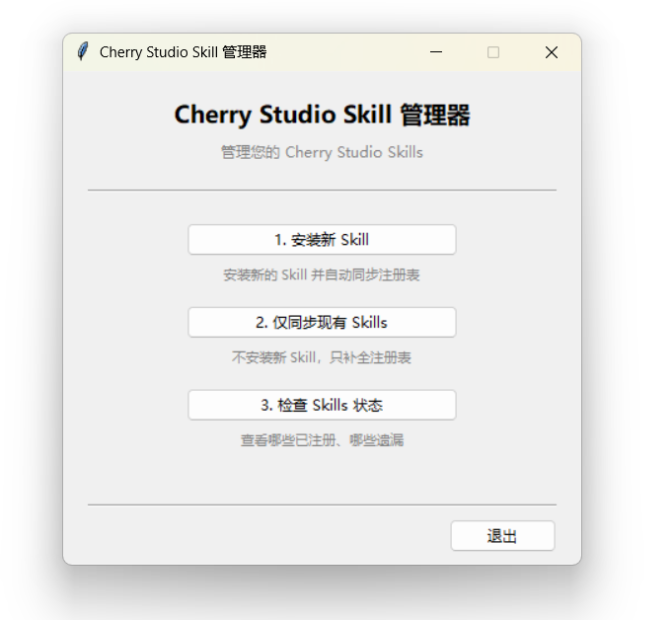The width and height of the screenshot is (672, 620).
Task: Click the window title text in title bar
Action: 184,52
